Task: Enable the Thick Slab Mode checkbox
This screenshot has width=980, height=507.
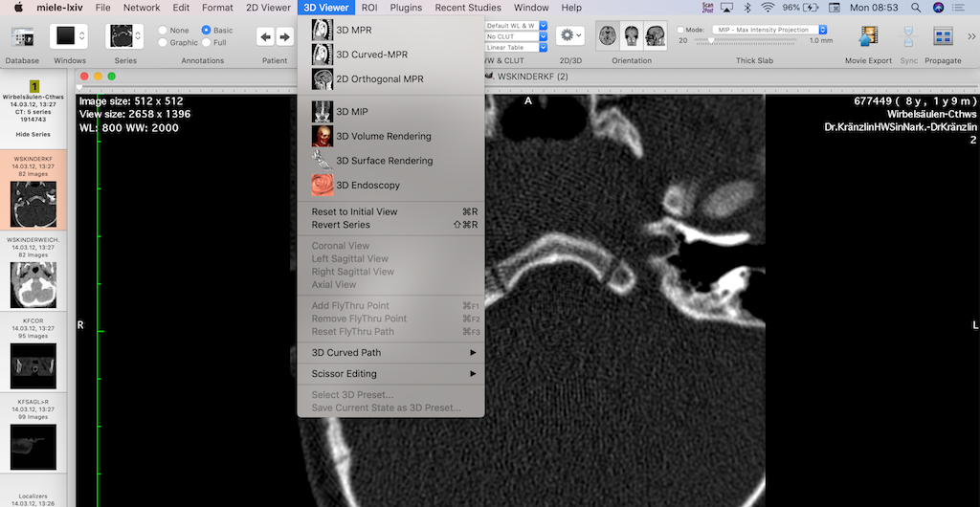Action: click(681, 30)
